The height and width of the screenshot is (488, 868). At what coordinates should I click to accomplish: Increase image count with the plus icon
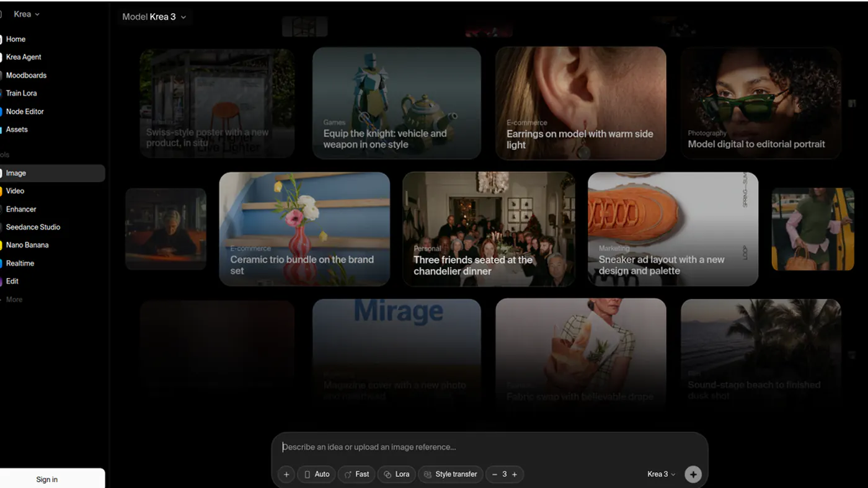tap(515, 474)
